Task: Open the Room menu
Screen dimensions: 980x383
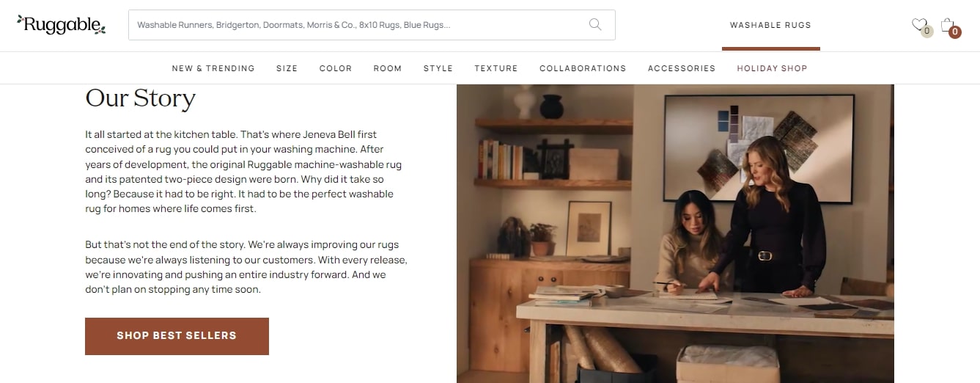Action: coord(388,68)
